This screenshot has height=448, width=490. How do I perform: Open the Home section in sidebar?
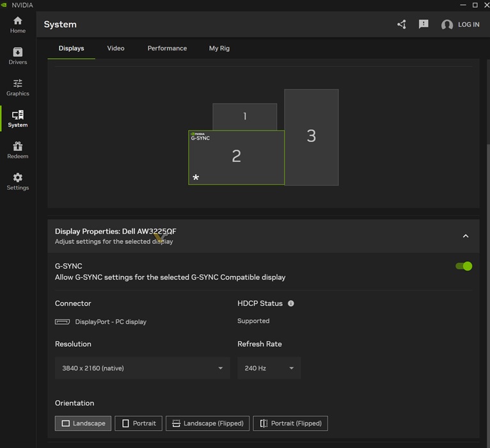(18, 25)
